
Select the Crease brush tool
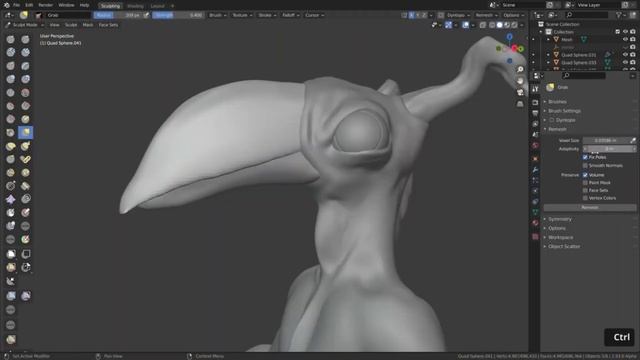[11, 93]
